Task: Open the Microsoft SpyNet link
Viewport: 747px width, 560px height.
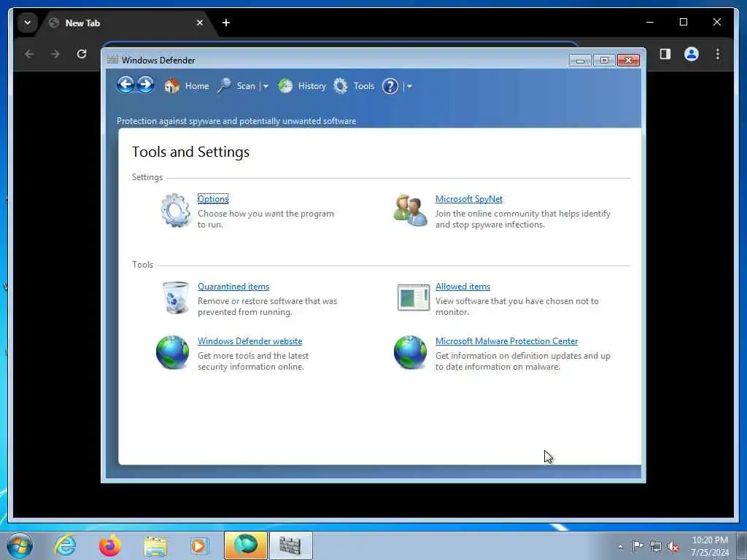Action: (x=469, y=199)
